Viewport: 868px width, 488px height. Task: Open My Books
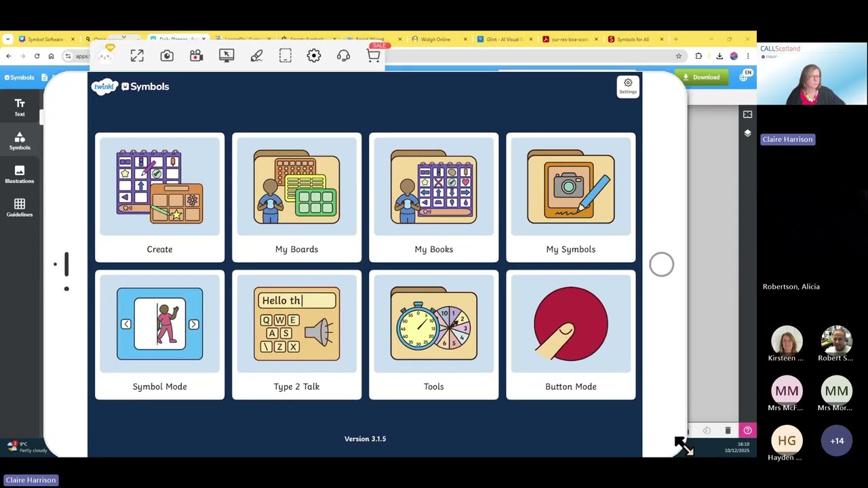[433, 197]
